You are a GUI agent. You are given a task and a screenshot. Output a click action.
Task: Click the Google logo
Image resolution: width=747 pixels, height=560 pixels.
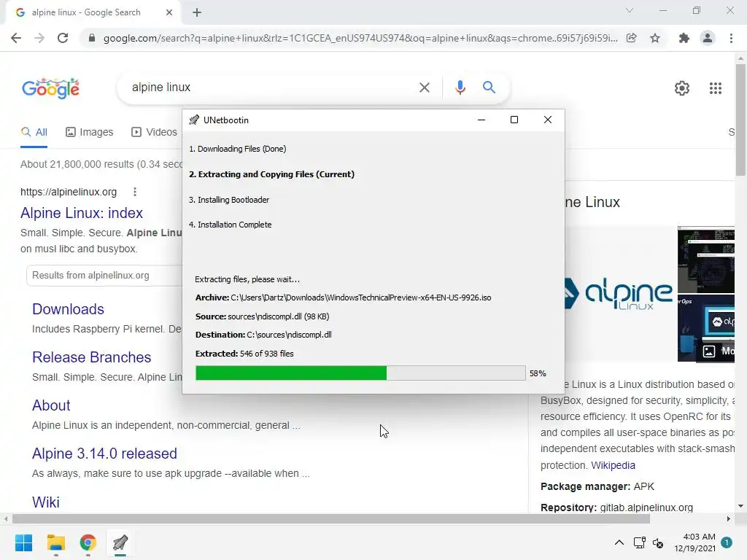(x=50, y=88)
